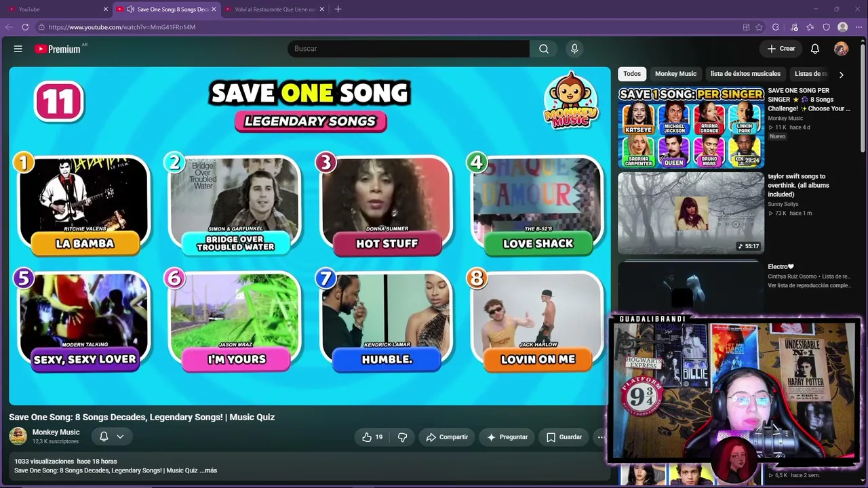Open SAVE ONE SONG PER SINGER video title
The width and height of the screenshot is (868, 488).
[808, 100]
